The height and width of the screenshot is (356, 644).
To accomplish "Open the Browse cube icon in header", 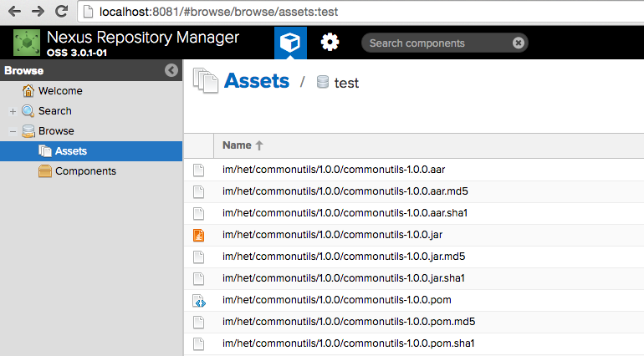I will point(290,43).
